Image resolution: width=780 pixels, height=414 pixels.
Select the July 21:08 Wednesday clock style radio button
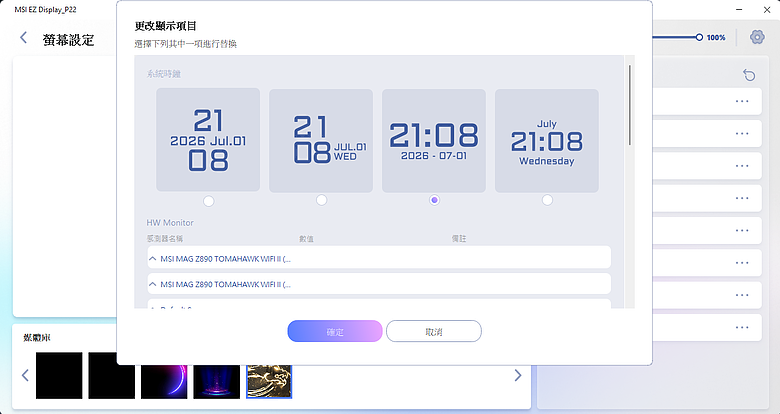point(547,200)
